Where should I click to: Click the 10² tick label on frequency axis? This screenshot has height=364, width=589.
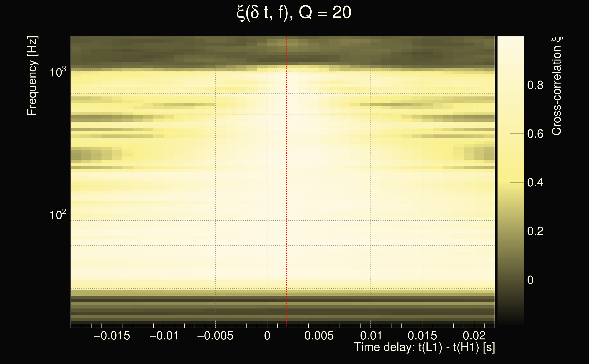click(57, 215)
